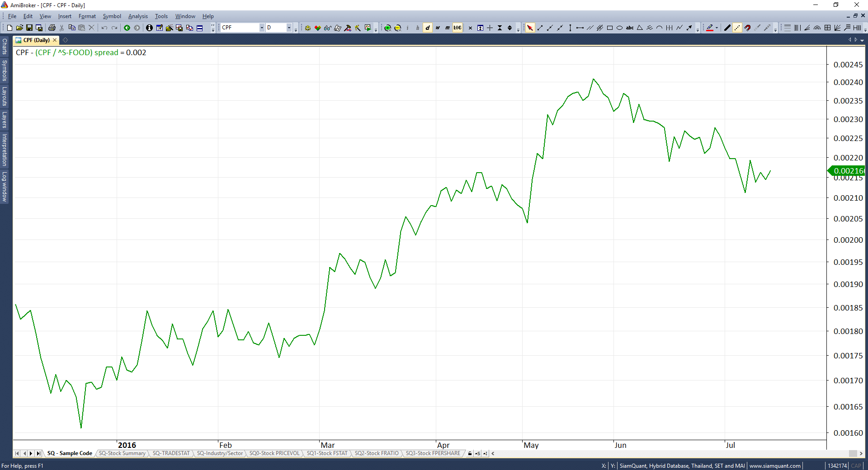868x470 pixels.
Task: Switch to the weekly interval button
Action: point(438,28)
